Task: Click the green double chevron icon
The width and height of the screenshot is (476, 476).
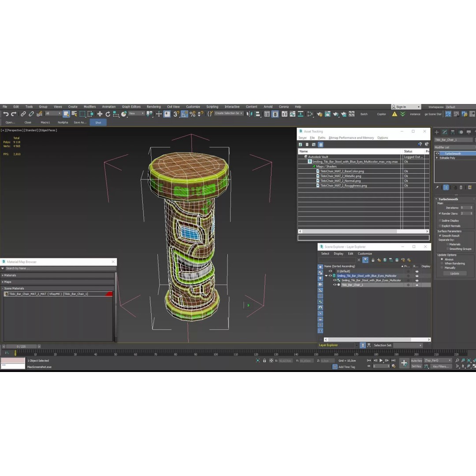Action: (402, 114)
